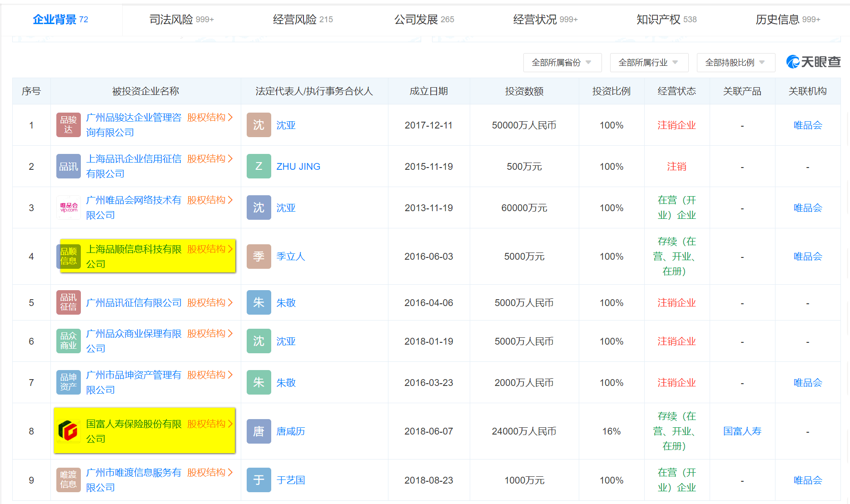Image resolution: width=850 pixels, height=504 pixels.
Task: Click the 朱 avatar in row 5
Action: (259, 302)
